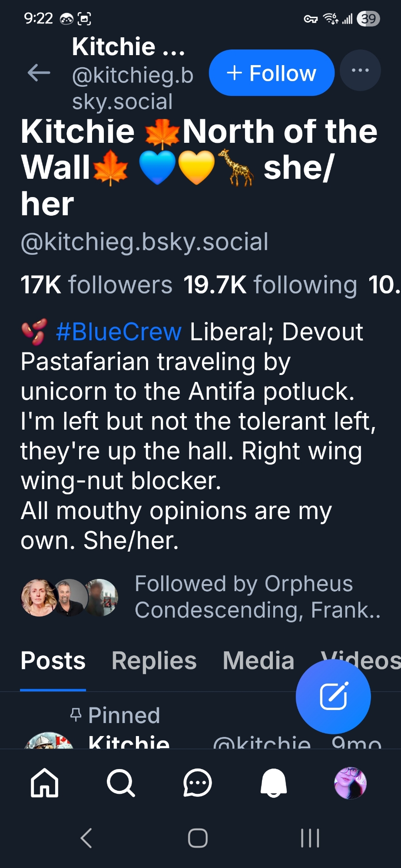Open the 'Followed by Orpheus Condescending' list
Viewport: 401px width, 868px height.
243,597
